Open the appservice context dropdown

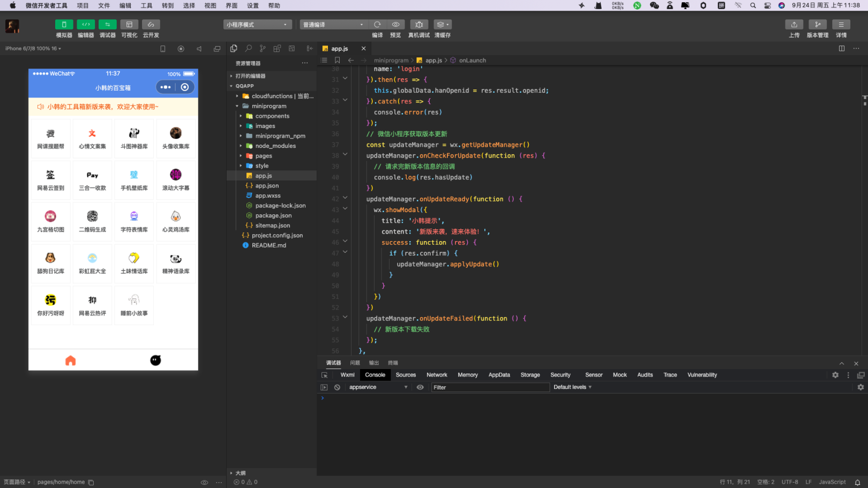(x=378, y=387)
